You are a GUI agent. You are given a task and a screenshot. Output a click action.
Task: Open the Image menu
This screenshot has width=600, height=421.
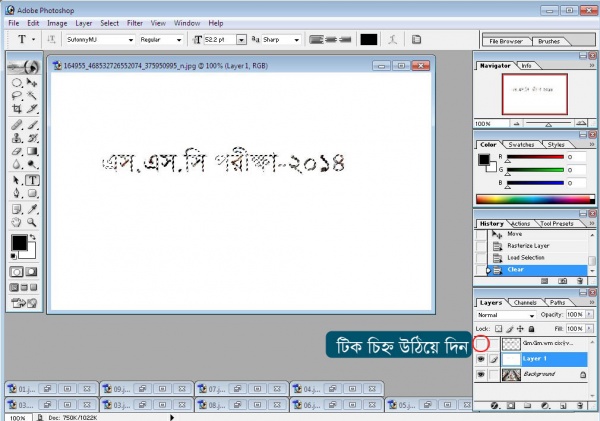(57, 23)
